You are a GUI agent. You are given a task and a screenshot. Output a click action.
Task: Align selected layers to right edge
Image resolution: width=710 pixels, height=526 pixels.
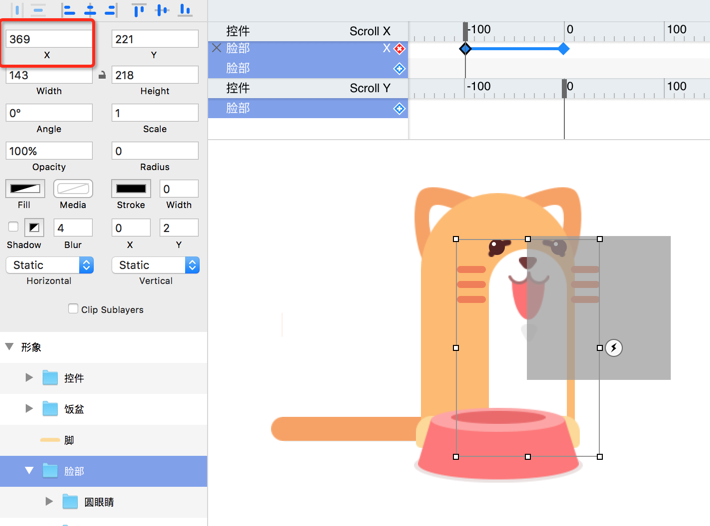click(x=111, y=10)
